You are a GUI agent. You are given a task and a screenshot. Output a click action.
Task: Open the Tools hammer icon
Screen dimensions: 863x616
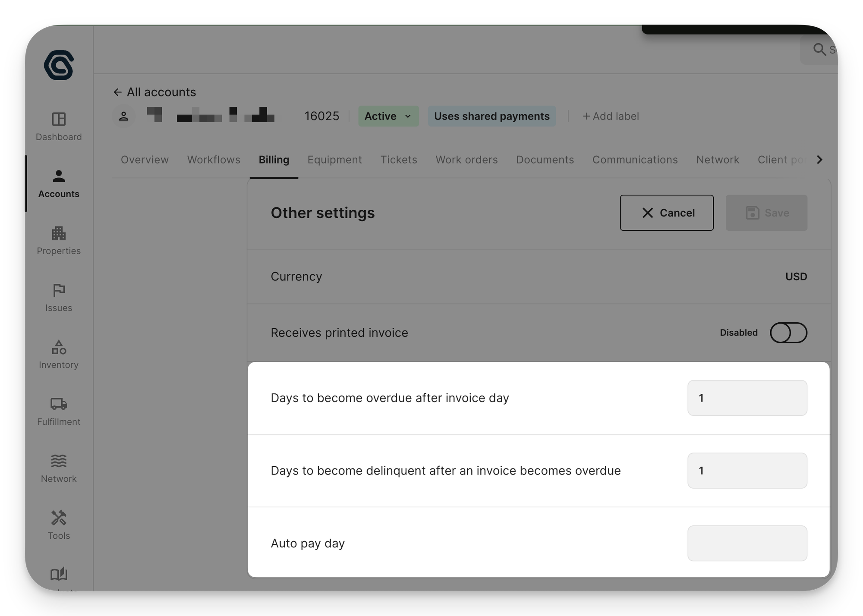pos(59,518)
